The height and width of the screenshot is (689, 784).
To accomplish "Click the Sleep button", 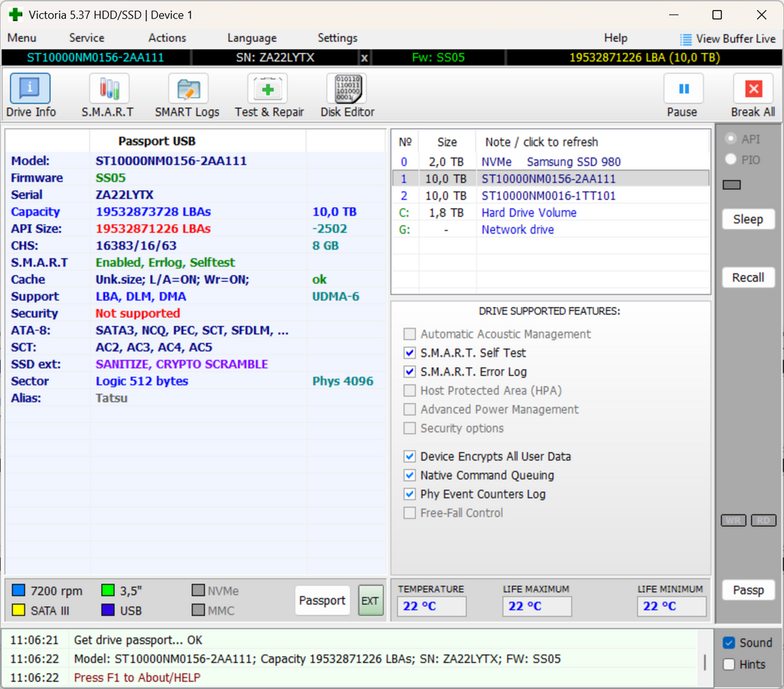I will tap(748, 219).
